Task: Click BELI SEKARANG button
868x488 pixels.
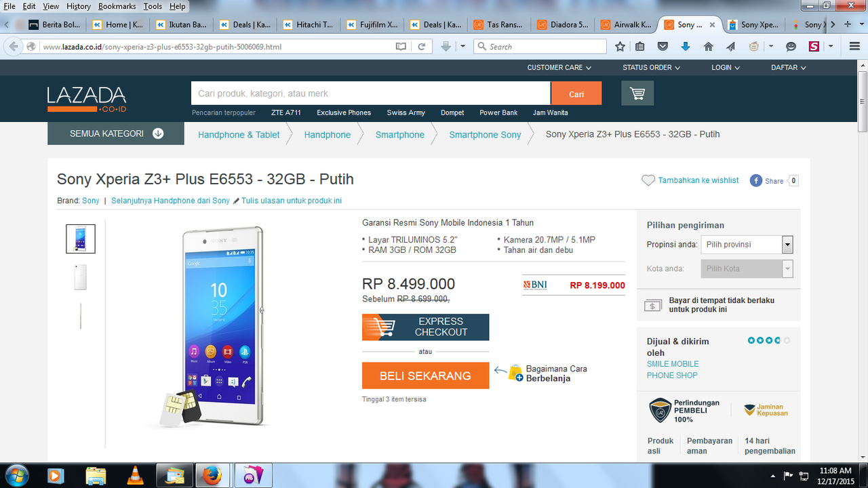Action: [x=425, y=375]
